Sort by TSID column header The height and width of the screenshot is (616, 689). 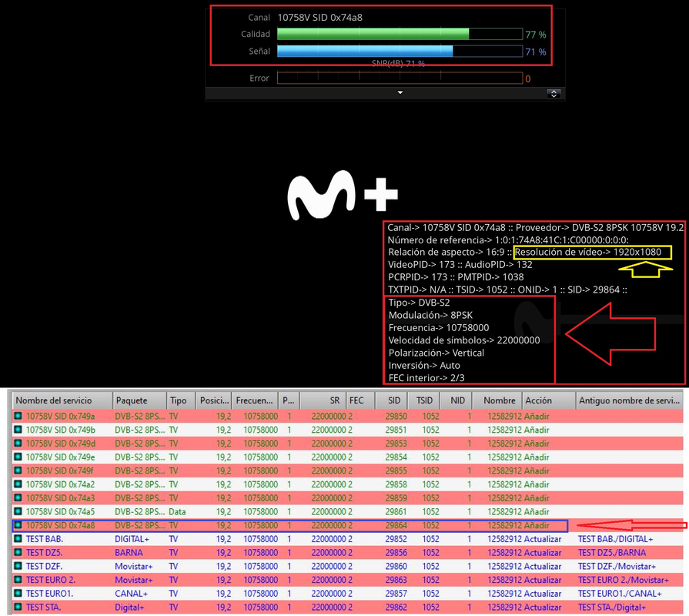click(x=421, y=400)
